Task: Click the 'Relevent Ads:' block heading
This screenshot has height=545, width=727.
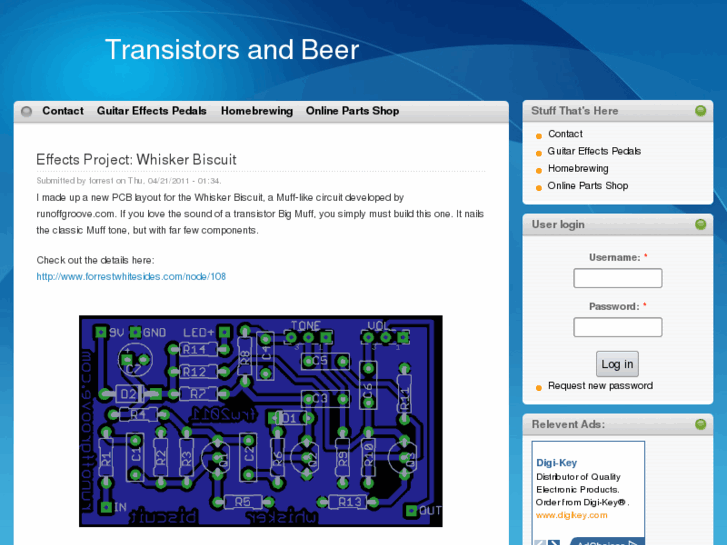Action: (x=568, y=424)
